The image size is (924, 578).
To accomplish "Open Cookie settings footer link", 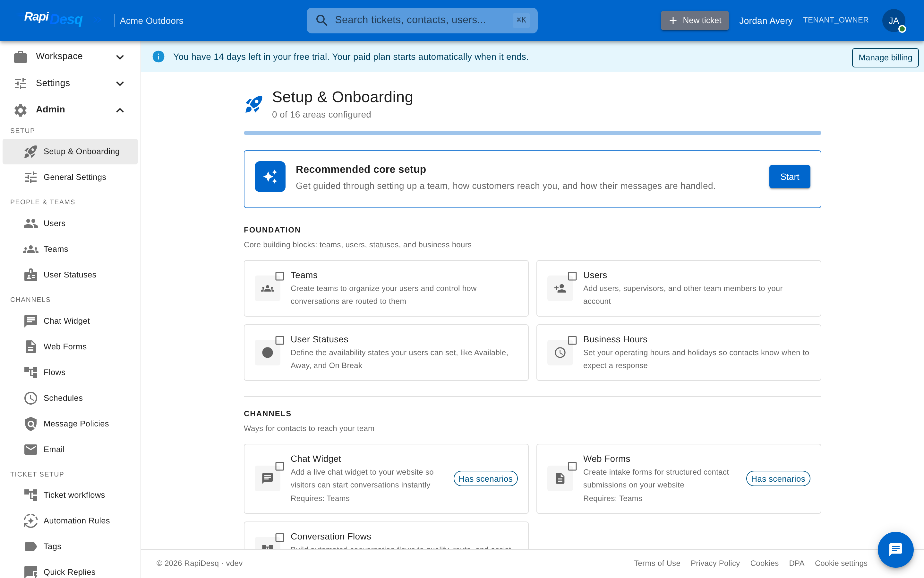I will (841, 563).
